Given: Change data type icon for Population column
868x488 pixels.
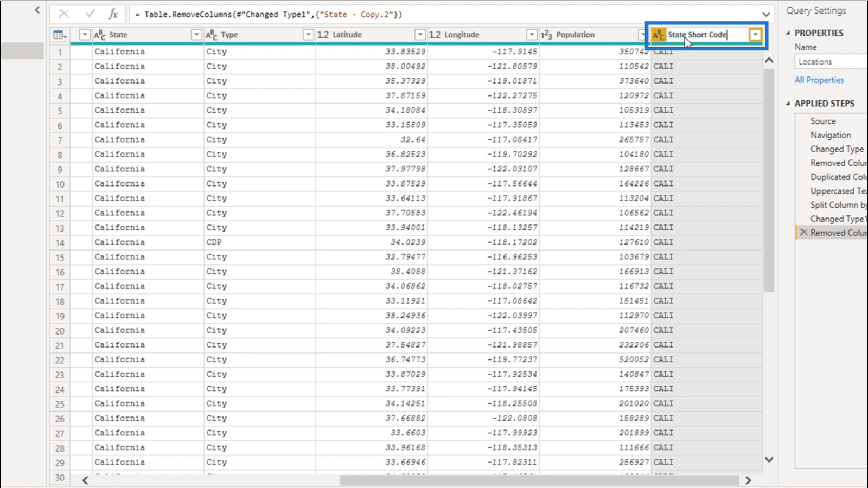Looking at the screenshot, I should tap(547, 35).
